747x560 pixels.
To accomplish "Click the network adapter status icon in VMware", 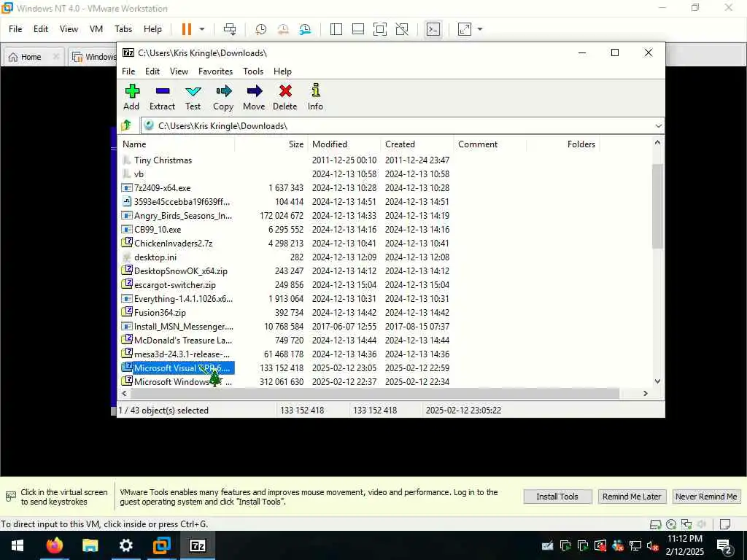I will (x=686, y=524).
